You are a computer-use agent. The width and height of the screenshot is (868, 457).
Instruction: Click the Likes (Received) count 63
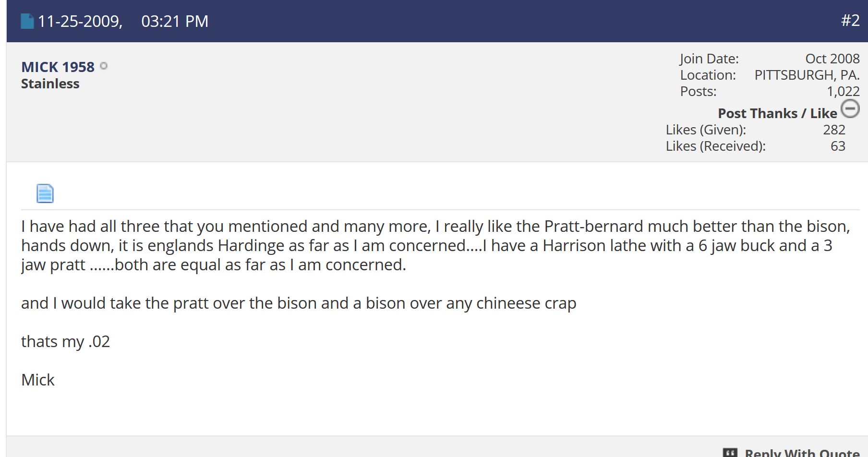pyautogui.click(x=838, y=146)
